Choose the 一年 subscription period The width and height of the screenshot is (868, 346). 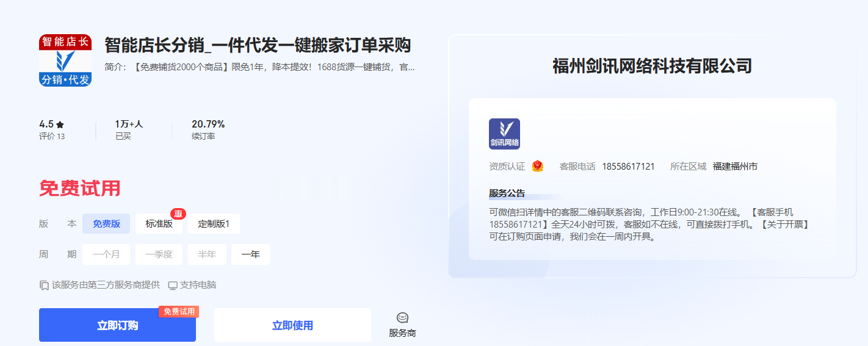click(x=250, y=254)
